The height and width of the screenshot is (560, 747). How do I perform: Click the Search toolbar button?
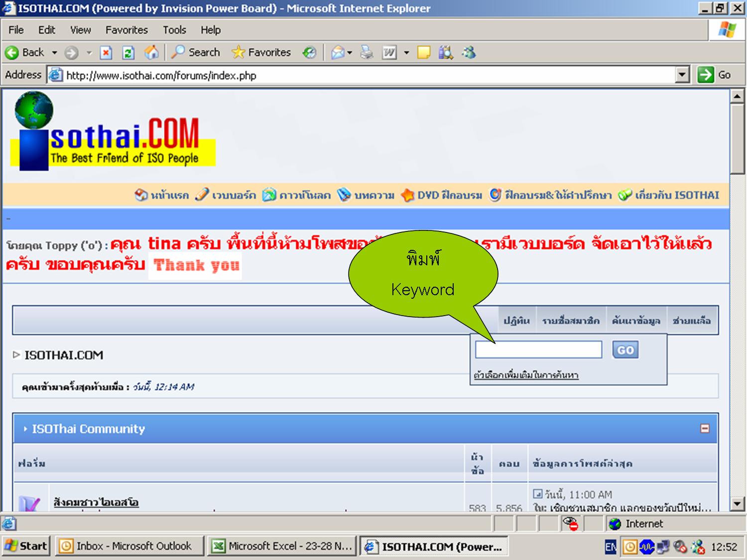[196, 52]
